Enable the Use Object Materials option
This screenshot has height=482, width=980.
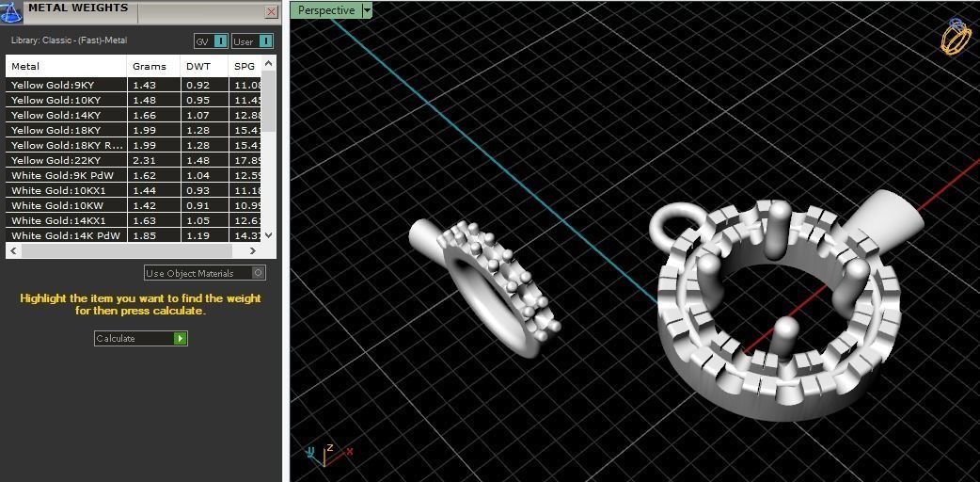(205, 273)
